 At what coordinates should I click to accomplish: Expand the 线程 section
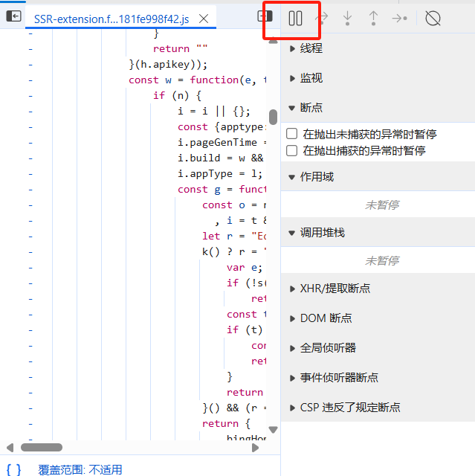click(311, 48)
